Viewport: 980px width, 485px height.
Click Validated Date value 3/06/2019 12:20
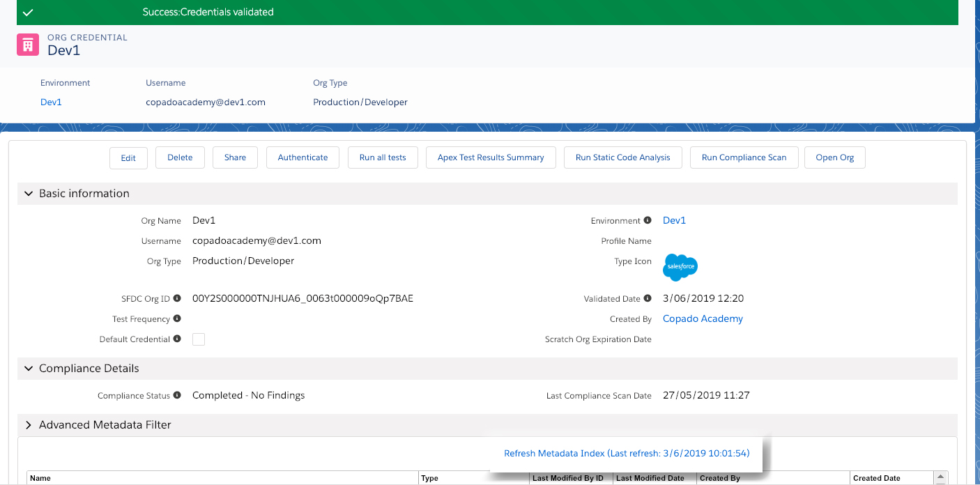click(x=703, y=298)
